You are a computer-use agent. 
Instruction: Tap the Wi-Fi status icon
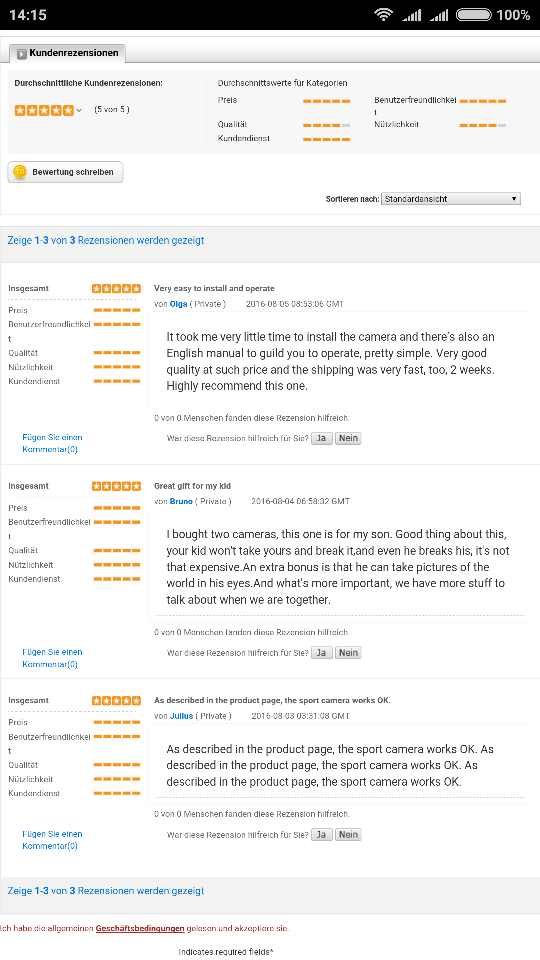click(x=383, y=15)
